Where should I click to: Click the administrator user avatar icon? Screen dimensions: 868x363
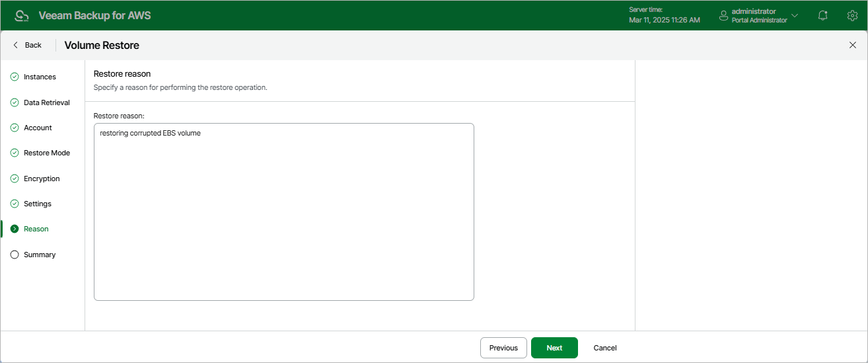coord(723,15)
